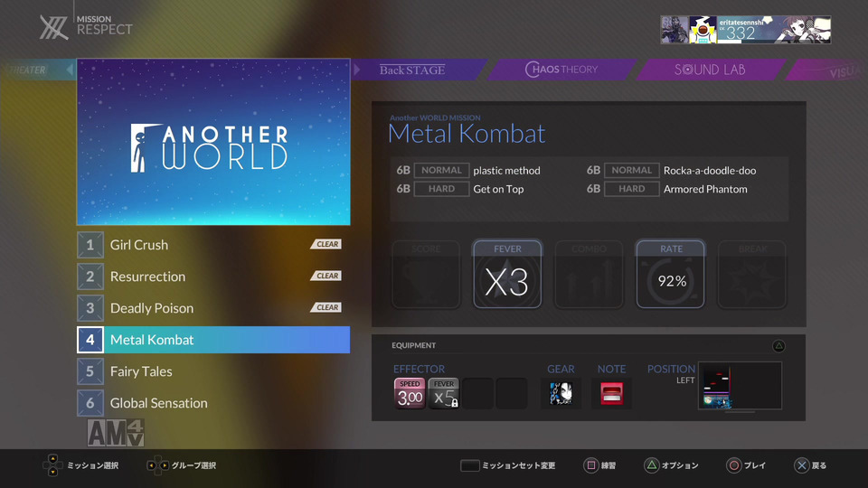Image resolution: width=868 pixels, height=488 pixels.
Task: Switch to the Chaos Theory tab
Action: (561, 70)
